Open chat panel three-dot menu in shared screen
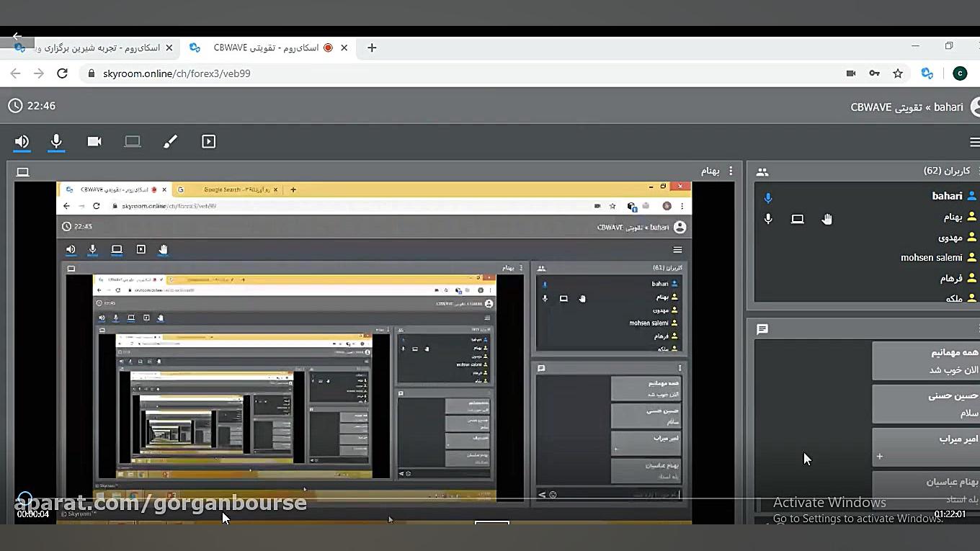 (680, 368)
